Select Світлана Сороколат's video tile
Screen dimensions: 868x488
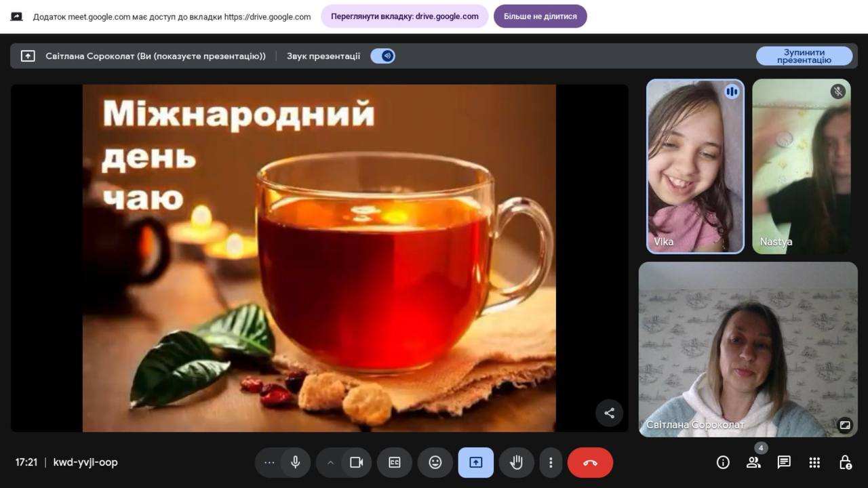pyautogui.click(x=748, y=349)
